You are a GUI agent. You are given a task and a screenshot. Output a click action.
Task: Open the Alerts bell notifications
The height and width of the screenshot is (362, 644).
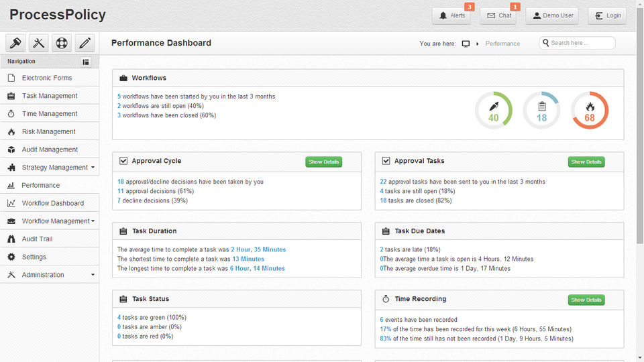pyautogui.click(x=451, y=15)
